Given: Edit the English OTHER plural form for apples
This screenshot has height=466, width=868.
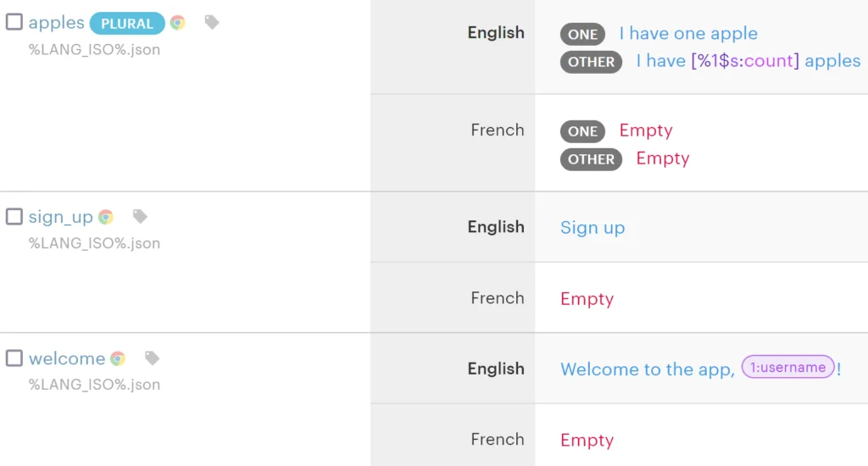Looking at the screenshot, I should coord(748,61).
